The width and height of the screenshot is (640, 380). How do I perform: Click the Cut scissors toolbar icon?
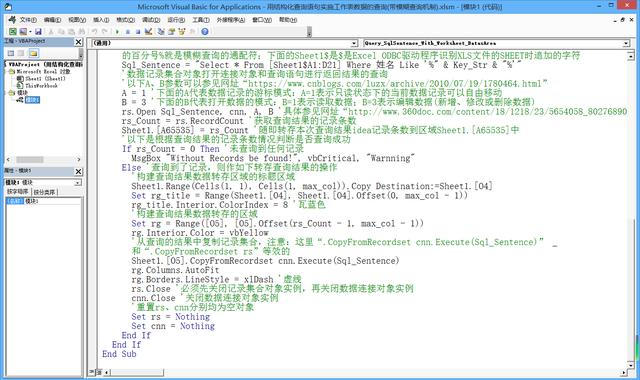tap(51, 31)
